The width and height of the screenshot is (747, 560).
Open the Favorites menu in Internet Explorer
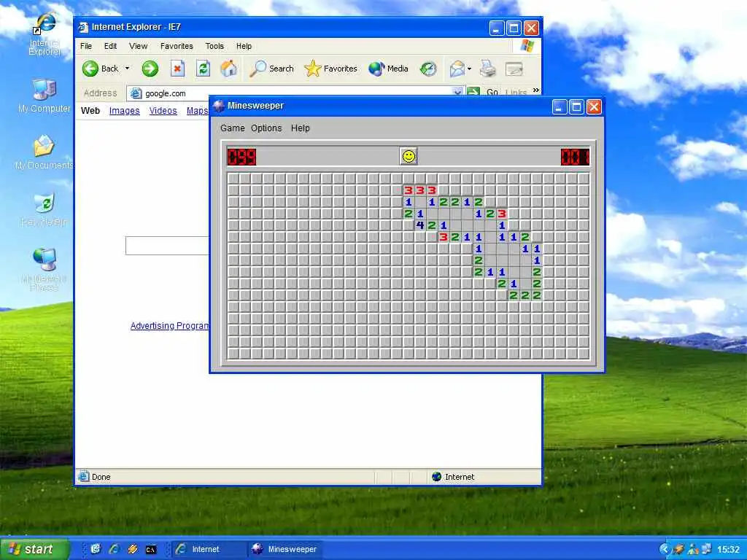tap(177, 46)
